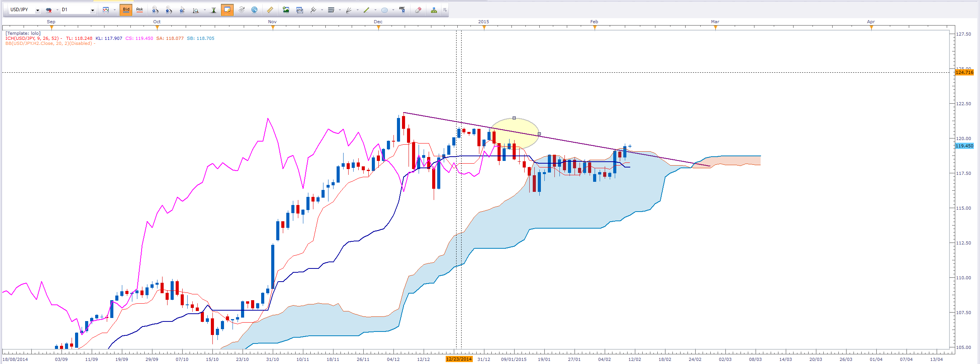Toggle the highlighted drawing mode button

227,10
